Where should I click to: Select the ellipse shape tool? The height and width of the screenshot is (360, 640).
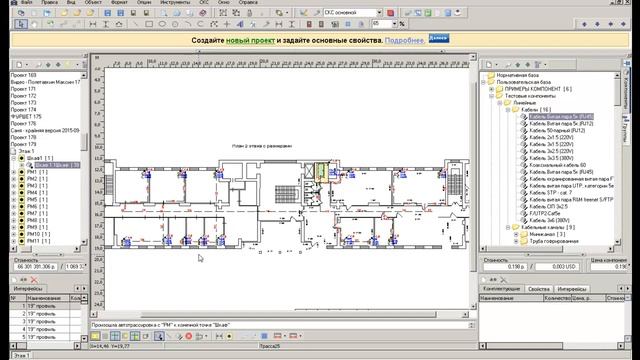pos(162,24)
